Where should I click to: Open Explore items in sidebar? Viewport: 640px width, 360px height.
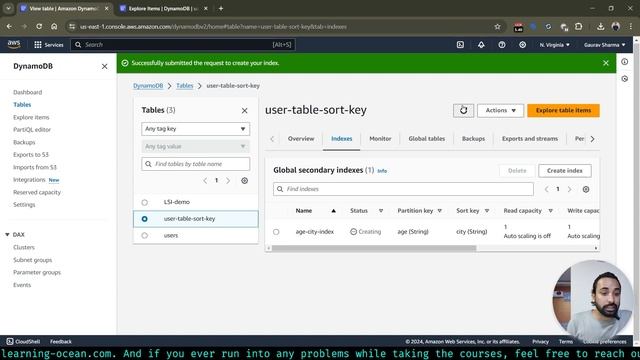point(31,117)
